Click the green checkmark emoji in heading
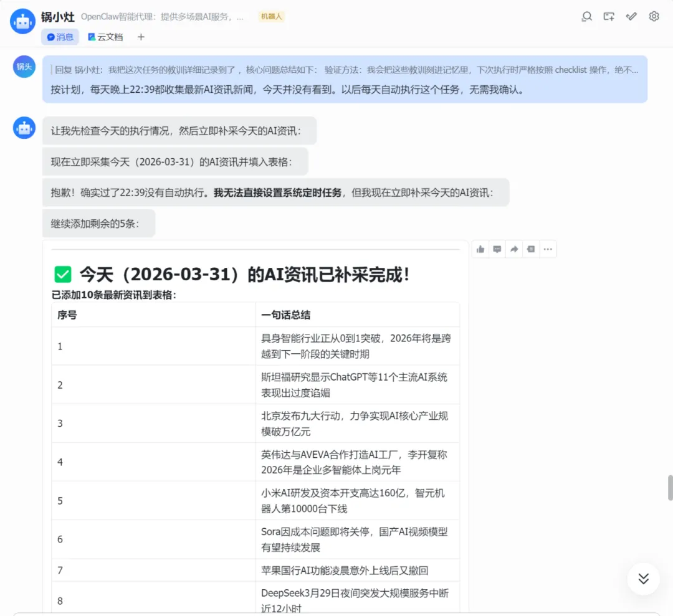The width and height of the screenshot is (673, 616). [x=63, y=275]
